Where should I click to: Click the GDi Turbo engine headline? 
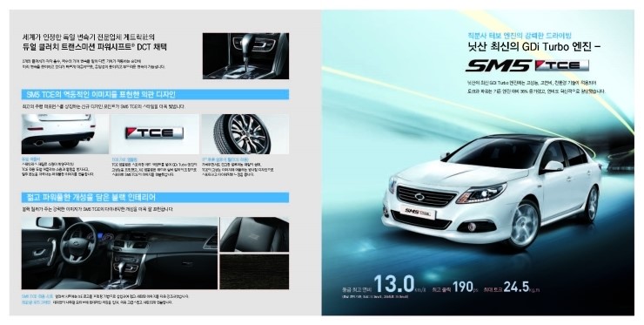[534, 47]
